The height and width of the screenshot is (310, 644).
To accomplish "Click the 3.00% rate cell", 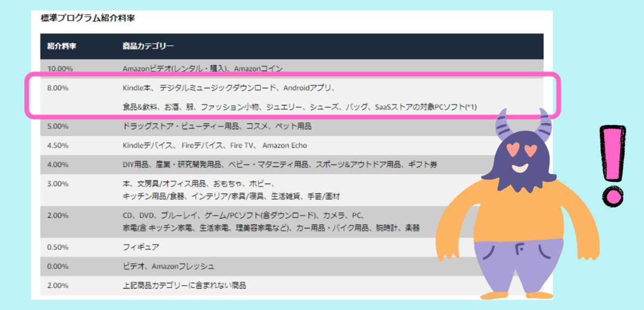I will [x=58, y=184].
